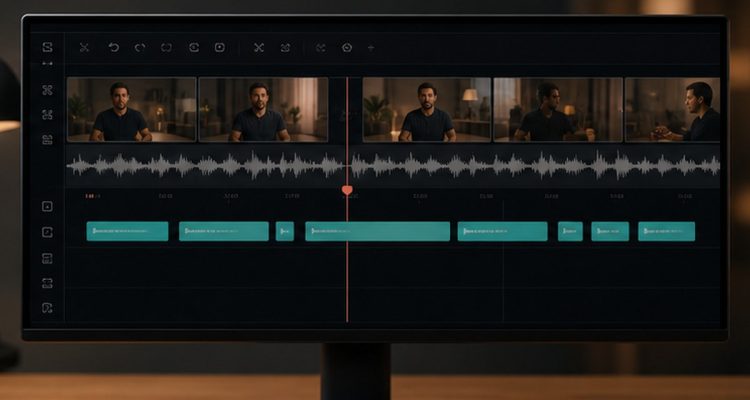Select the second teal clip on the lower track
750x400 pixels.
pos(224,231)
